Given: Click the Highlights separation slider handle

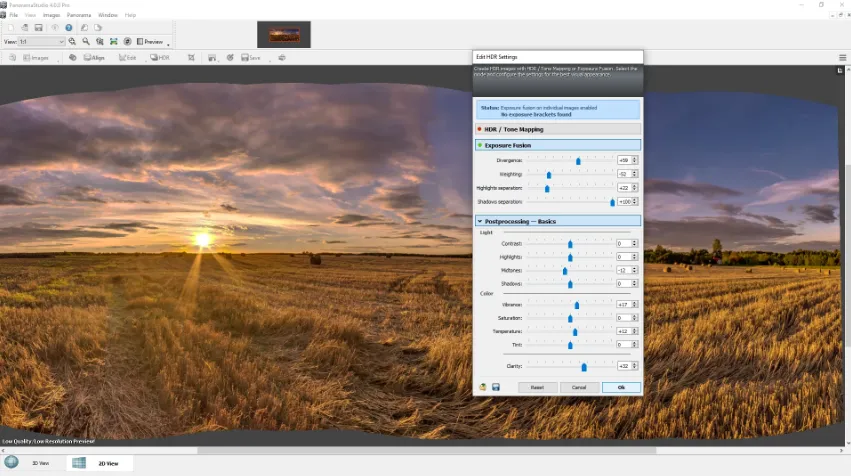Looking at the screenshot, I should 547,188.
